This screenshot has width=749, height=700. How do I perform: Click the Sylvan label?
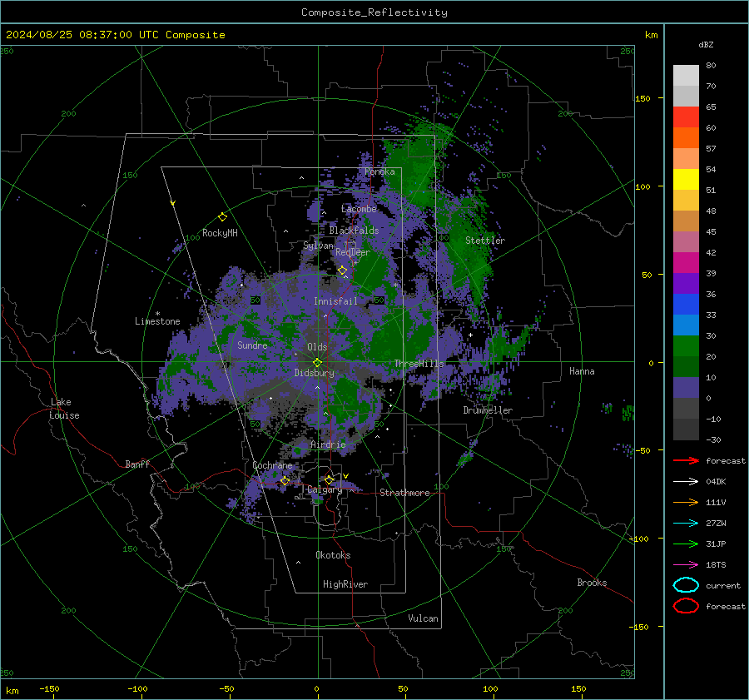click(318, 246)
